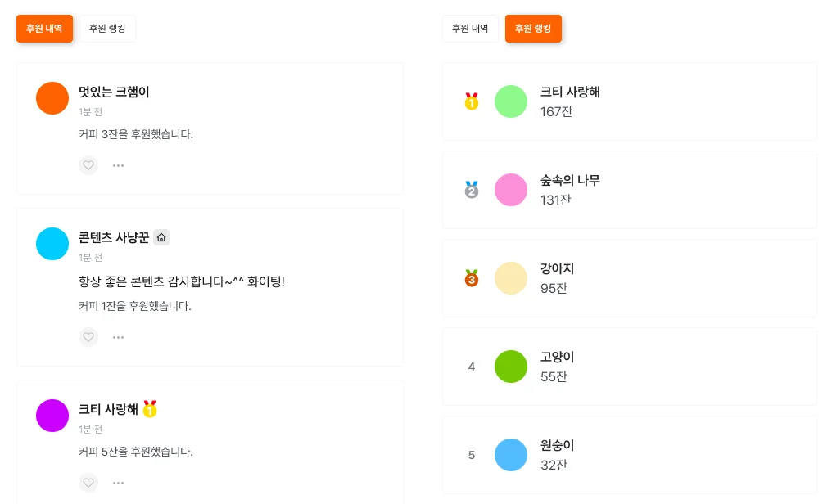Click the home badge beside 콘텐츠 사냥꾼
The width and height of the screenshot is (832, 504).
point(161,237)
